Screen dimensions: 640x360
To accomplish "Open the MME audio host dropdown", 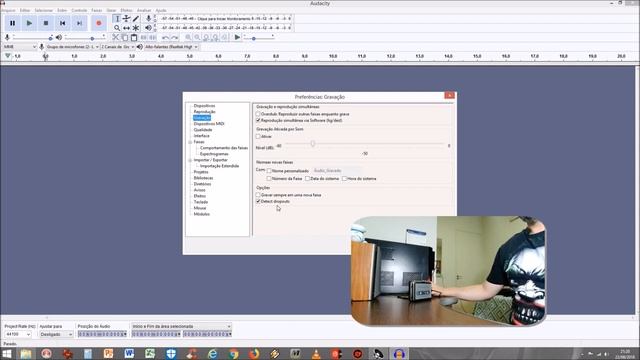I will (x=20, y=47).
